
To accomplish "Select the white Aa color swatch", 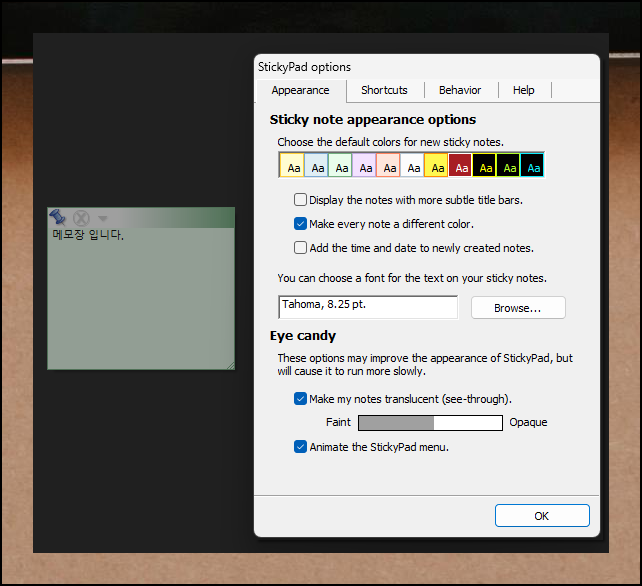I will pyautogui.click(x=412, y=165).
